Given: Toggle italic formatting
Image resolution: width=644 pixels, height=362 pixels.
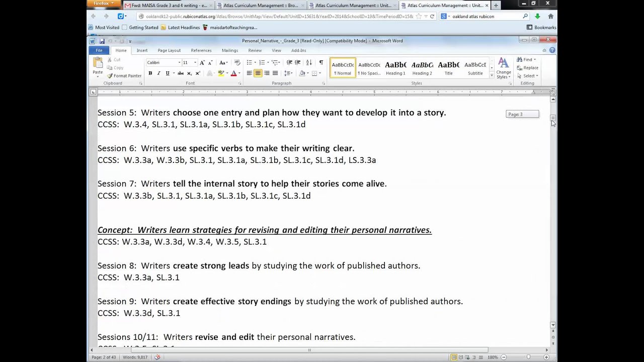Looking at the screenshot, I should 158,73.
